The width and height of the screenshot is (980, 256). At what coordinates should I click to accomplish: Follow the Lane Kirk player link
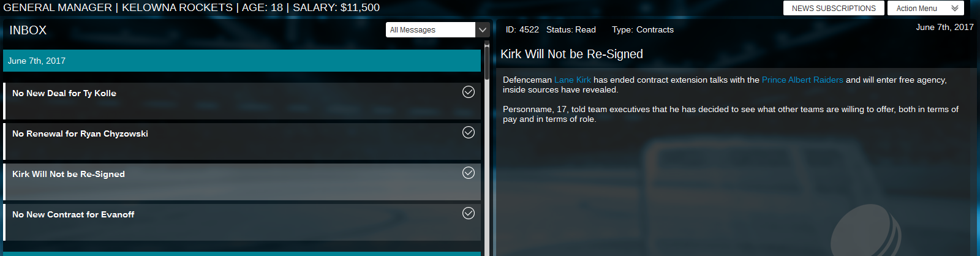tap(573, 80)
